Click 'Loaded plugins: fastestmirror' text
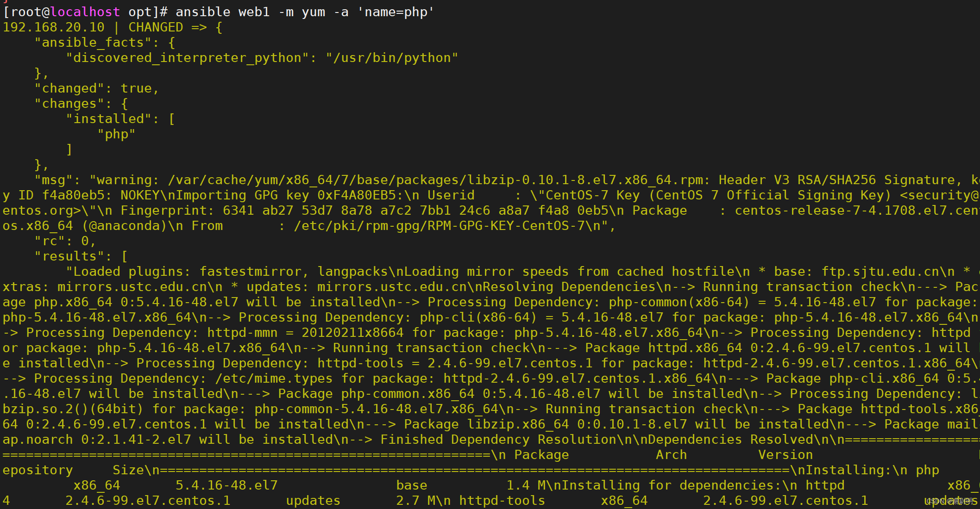Viewport: 980px width, 509px height. click(x=188, y=272)
